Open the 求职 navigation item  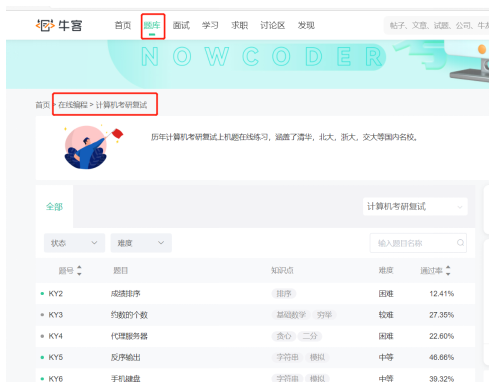[239, 25]
